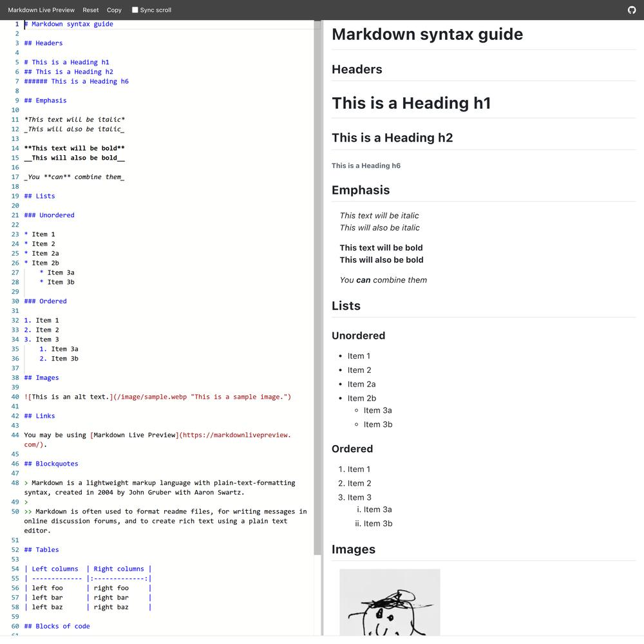Screen dimensions: 644x644
Task: Click the editor vertical scrollbar
Action: coord(317,287)
